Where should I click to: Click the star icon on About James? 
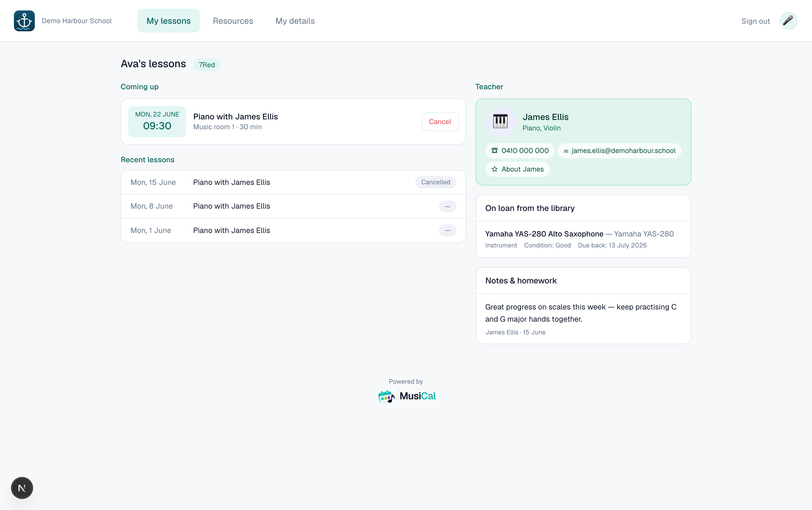[x=494, y=169]
